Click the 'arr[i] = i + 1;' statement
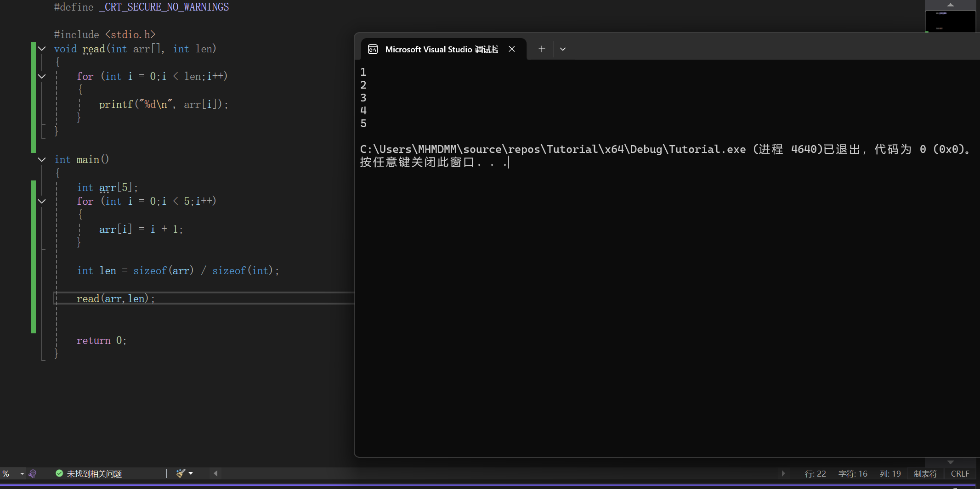The height and width of the screenshot is (489, 980). [141, 229]
